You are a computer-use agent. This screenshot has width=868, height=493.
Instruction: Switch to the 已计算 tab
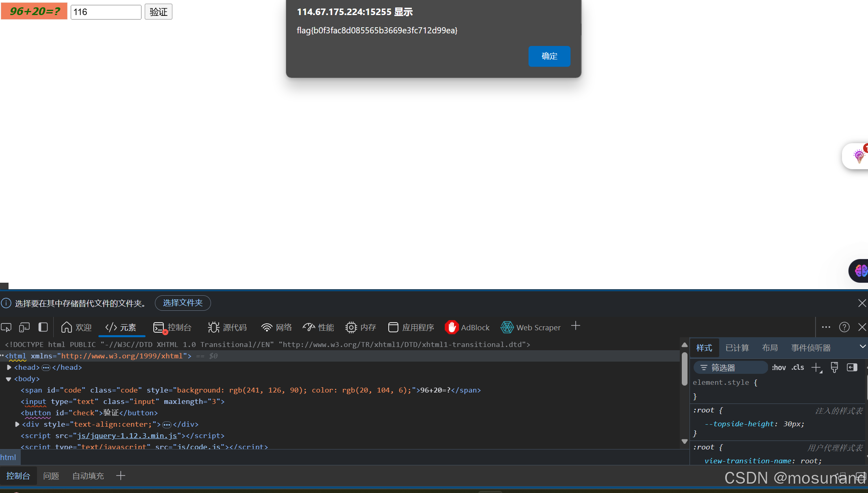pyautogui.click(x=737, y=348)
